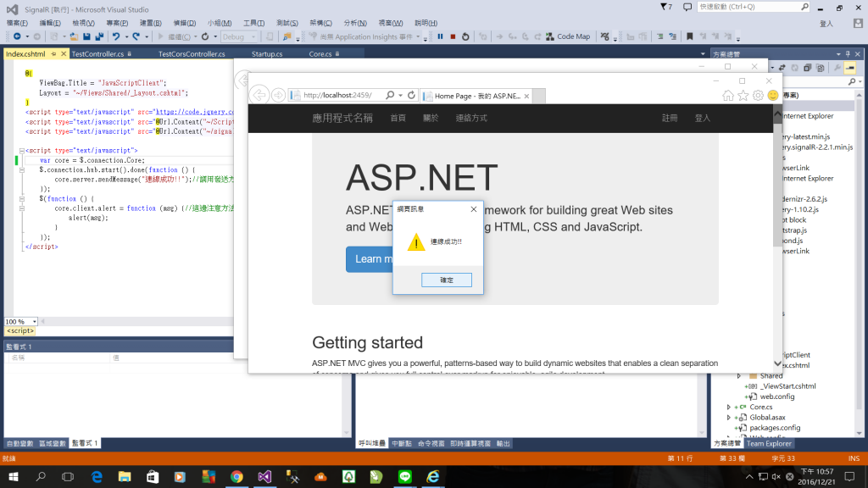This screenshot has width=868, height=488.
Task: Open the Code Map tool
Action: coord(568,36)
